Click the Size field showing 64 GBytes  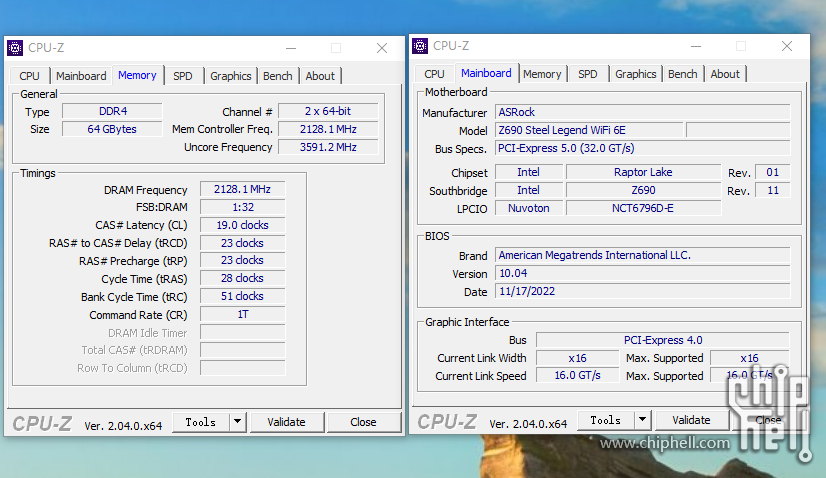(112, 129)
